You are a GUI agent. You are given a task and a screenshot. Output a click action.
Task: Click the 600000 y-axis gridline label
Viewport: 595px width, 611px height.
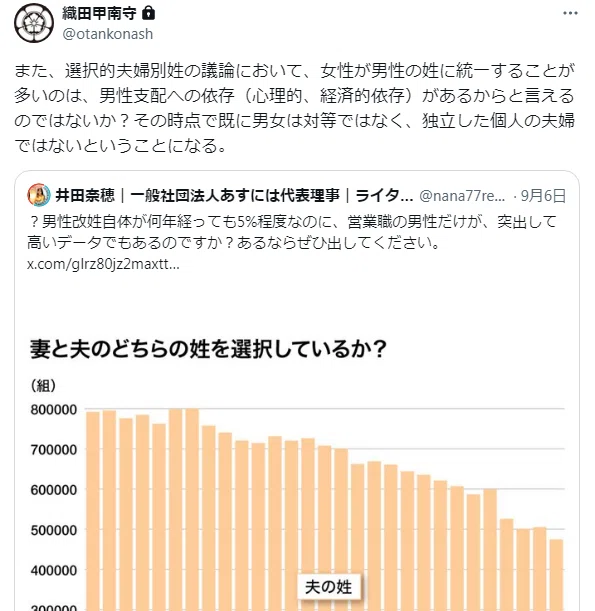pos(54,490)
